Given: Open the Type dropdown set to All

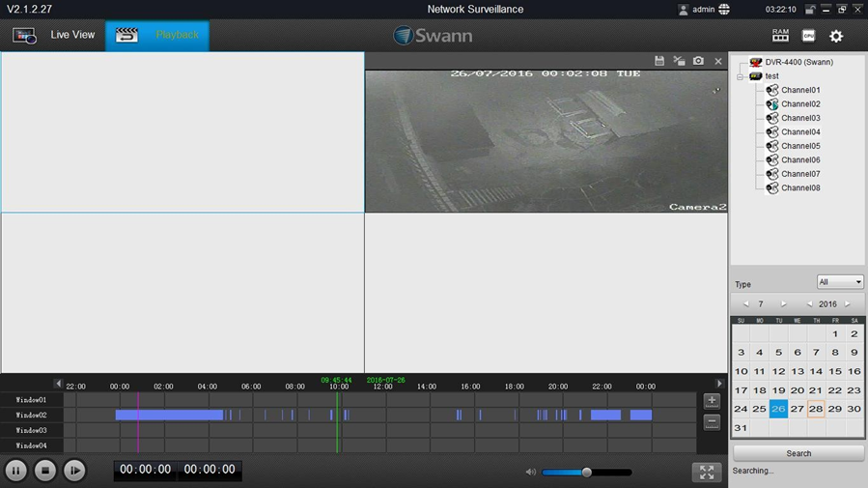Looking at the screenshot, I should (x=840, y=282).
